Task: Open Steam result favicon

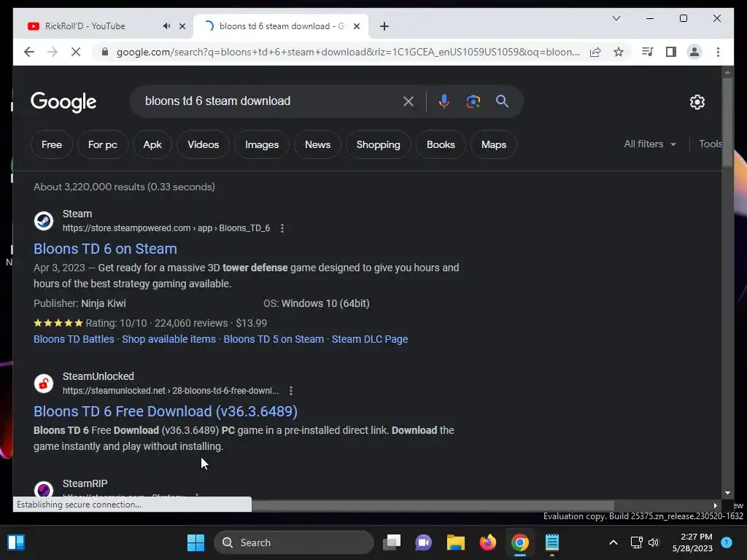Action: pyautogui.click(x=43, y=221)
